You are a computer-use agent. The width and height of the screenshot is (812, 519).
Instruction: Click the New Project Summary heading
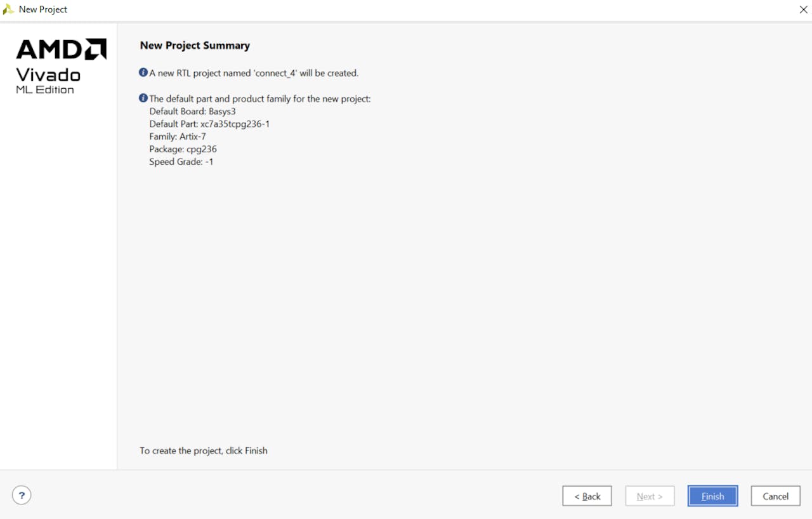coord(195,46)
